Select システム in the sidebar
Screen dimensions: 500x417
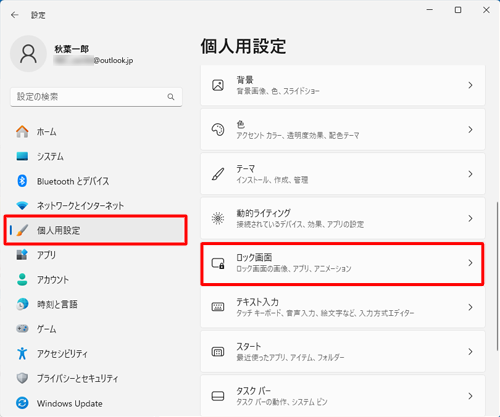coord(96,156)
